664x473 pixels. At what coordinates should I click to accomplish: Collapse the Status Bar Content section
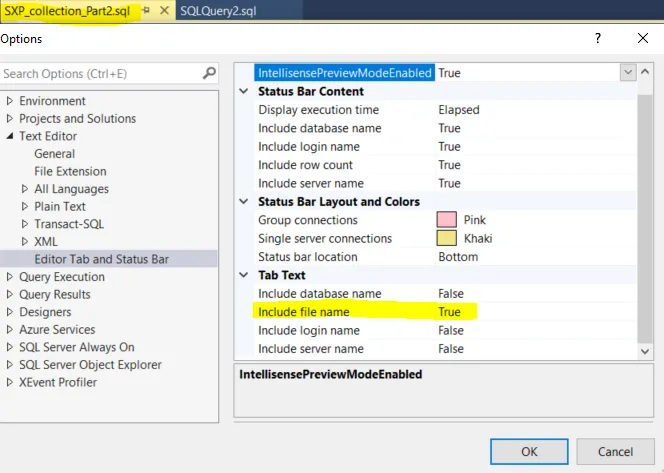(244, 91)
